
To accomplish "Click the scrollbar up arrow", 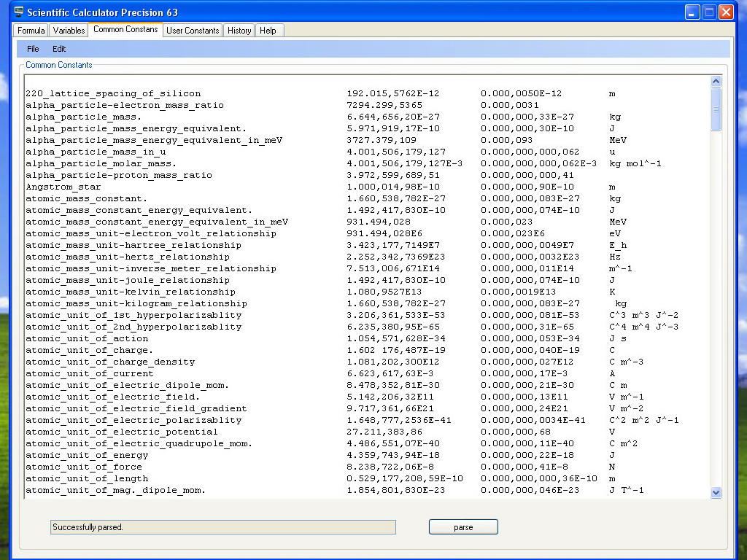I will click(x=716, y=82).
